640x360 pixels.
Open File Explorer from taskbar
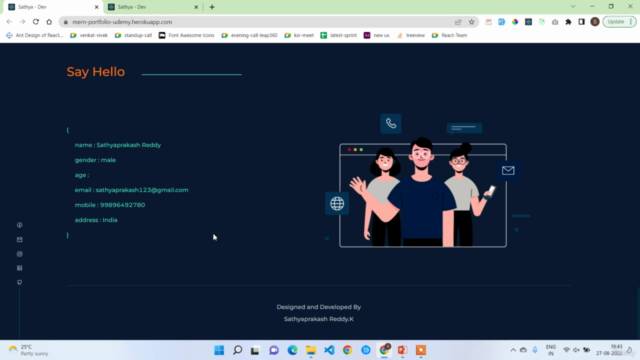(x=311, y=350)
